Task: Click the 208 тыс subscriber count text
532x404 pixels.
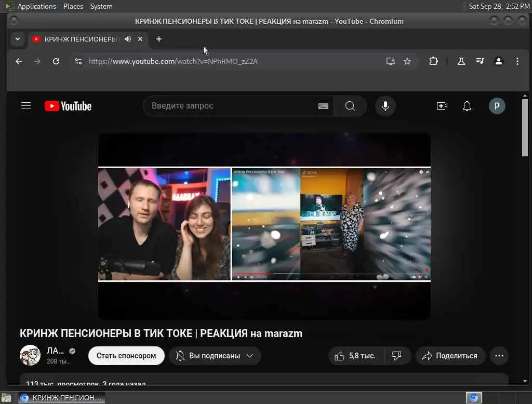Action: (x=58, y=361)
